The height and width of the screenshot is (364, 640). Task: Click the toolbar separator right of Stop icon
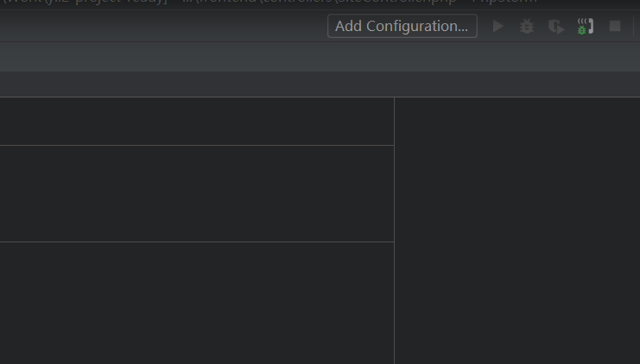click(633, 27)
